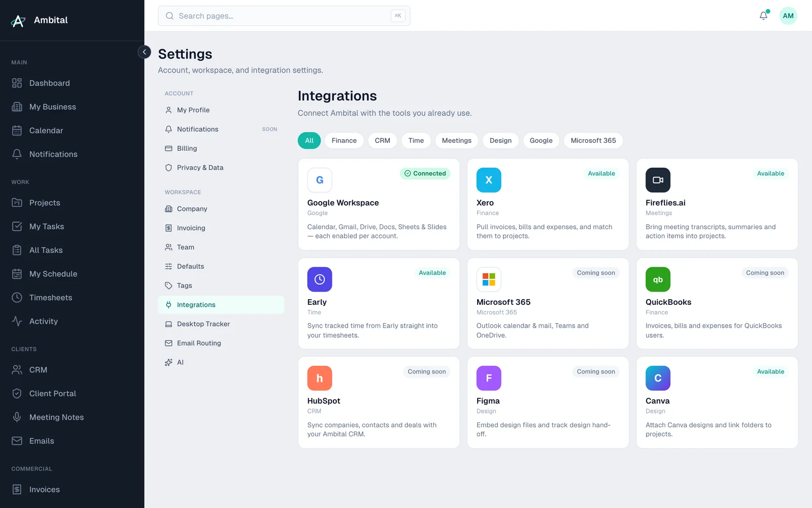Open Meeting Notes
Viewport: 812px width, 508px height.
point(72,417)
